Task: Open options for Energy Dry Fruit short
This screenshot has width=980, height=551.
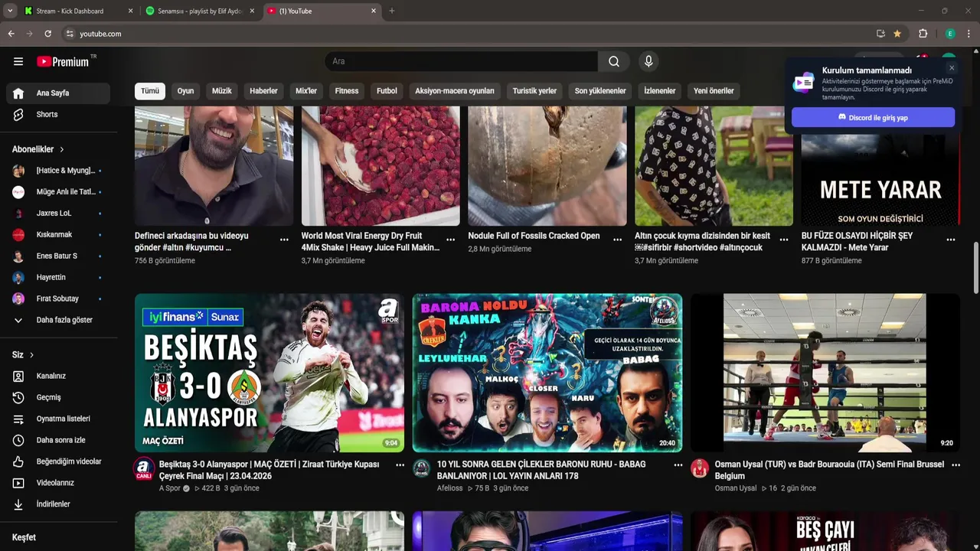Action: pos(451,240)
